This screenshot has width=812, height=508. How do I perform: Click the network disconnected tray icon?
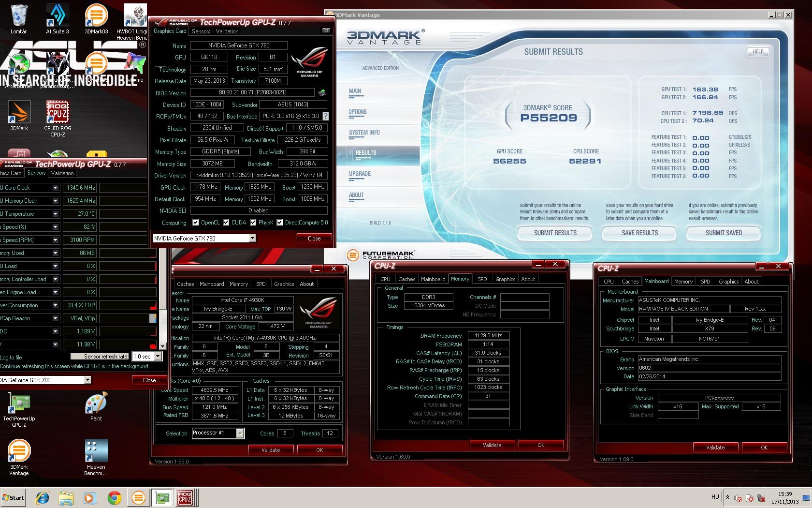pos(762,498)
